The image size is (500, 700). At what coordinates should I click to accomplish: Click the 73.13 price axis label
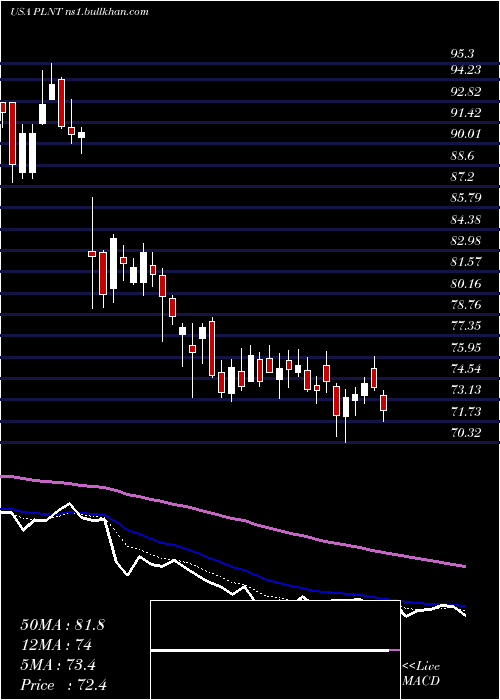tap(467, 390)
